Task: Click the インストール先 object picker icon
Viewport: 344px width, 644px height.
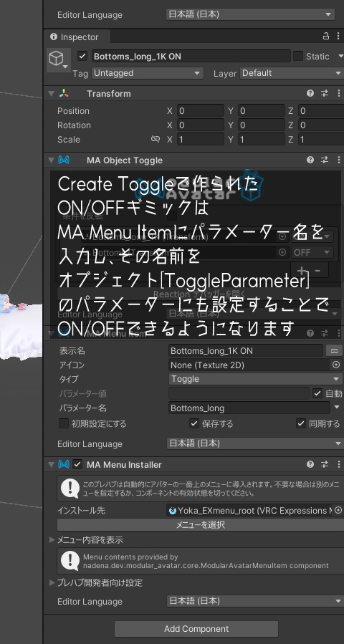Action: 338,511
